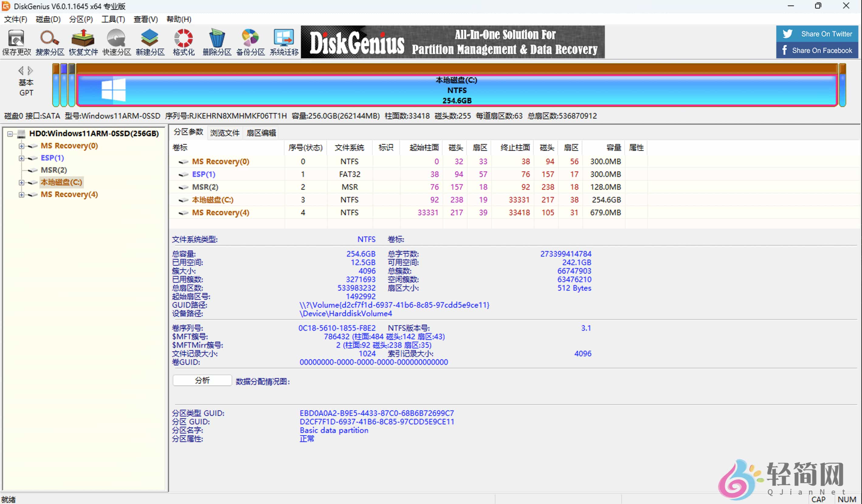Click the HD0 hard disk icon in tree

pos(22,133)
